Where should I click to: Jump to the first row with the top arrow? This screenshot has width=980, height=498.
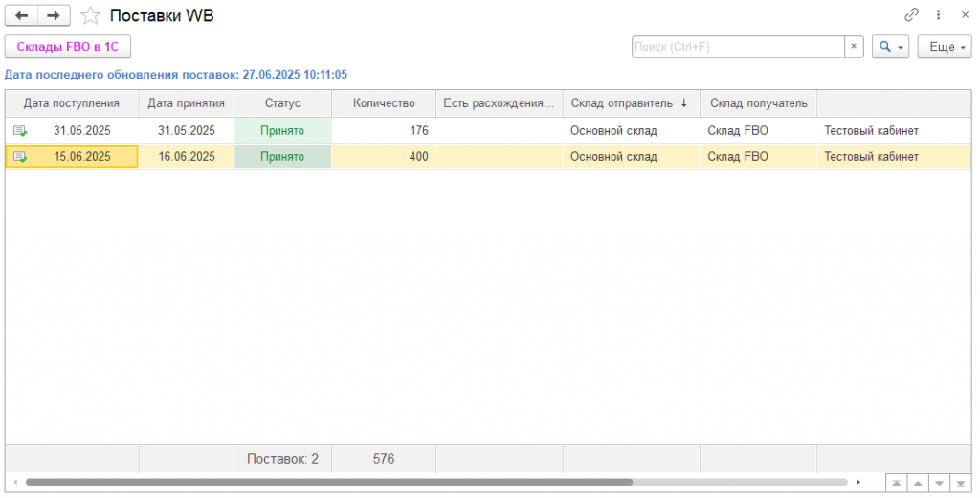[x=896, y=483]
